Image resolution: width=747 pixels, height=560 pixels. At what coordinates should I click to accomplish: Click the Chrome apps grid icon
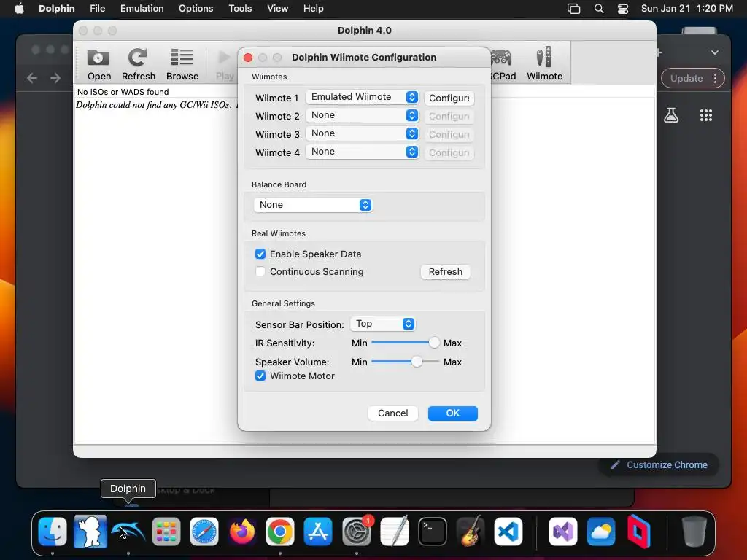706,114
